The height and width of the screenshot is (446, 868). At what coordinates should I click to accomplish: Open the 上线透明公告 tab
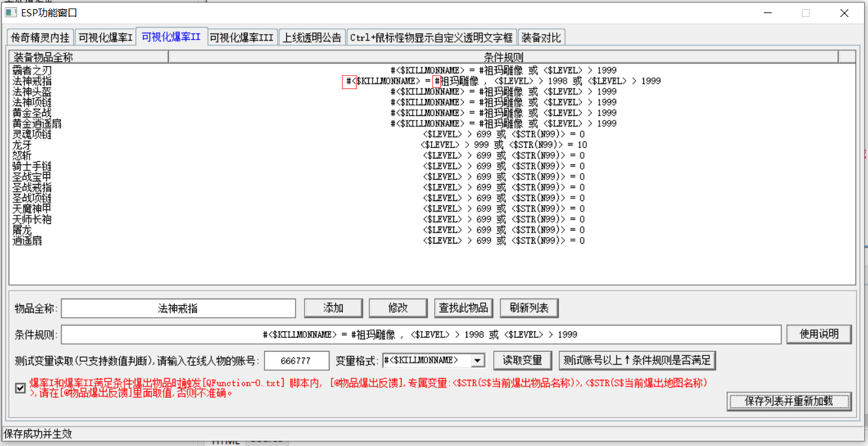[x=312, y=37]
